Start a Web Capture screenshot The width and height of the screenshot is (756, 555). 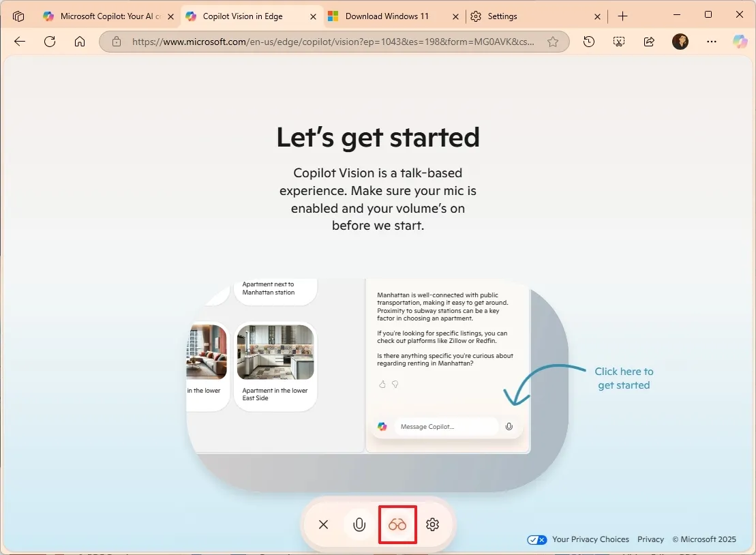tap(618, 42)
